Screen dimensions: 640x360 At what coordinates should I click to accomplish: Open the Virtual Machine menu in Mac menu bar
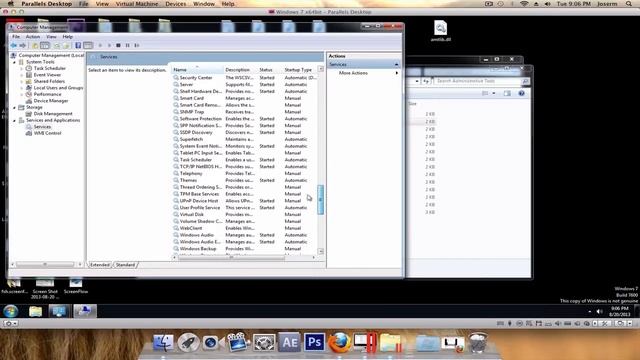(x=137, y=4)
